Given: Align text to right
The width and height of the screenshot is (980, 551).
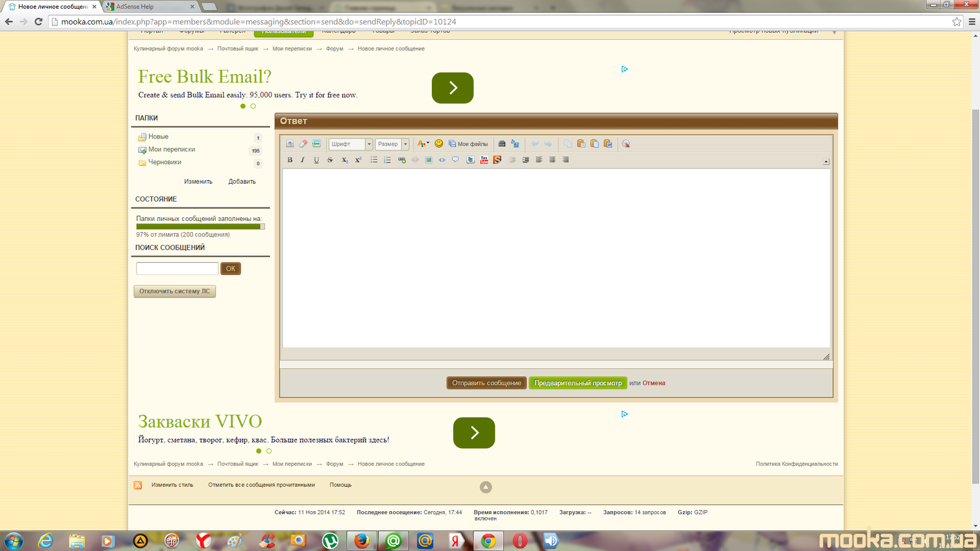Looking at the screenshot, I should click(565, 160).
